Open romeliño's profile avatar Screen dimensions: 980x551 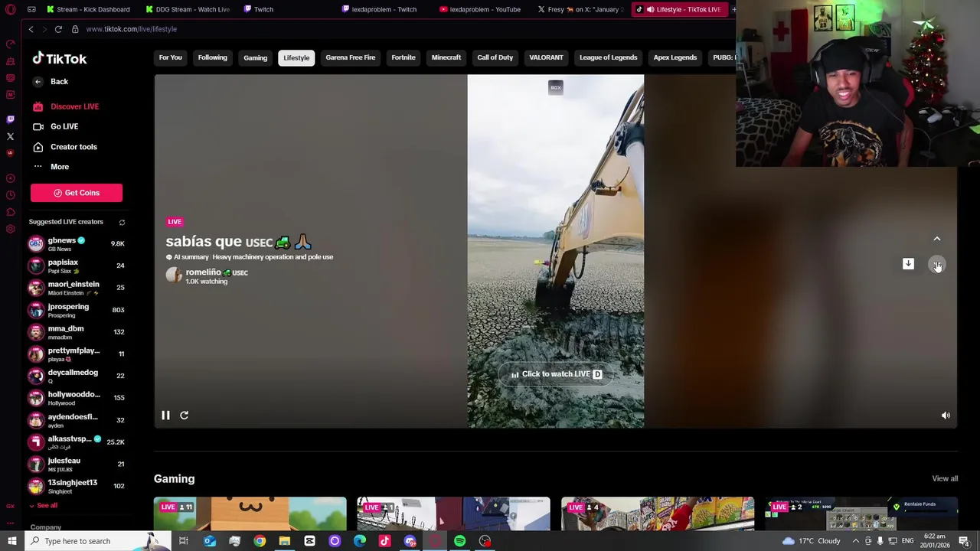point(175,276)
